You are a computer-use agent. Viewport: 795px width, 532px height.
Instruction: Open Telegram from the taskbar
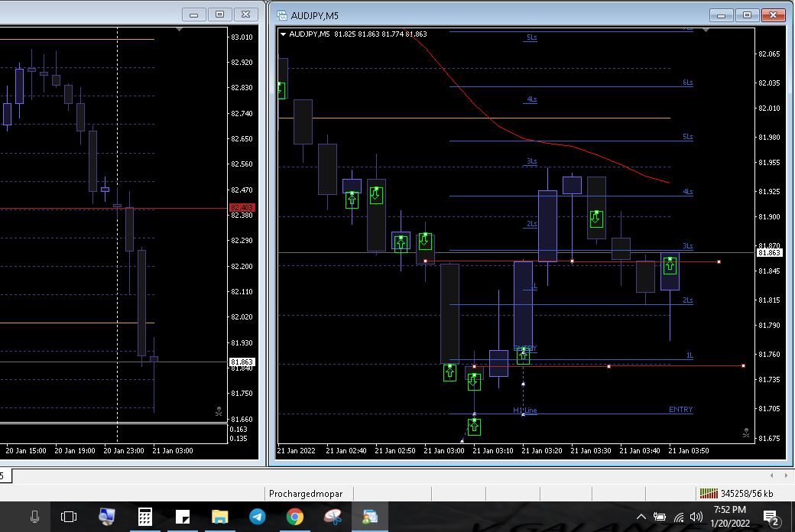tap(257, 517)
